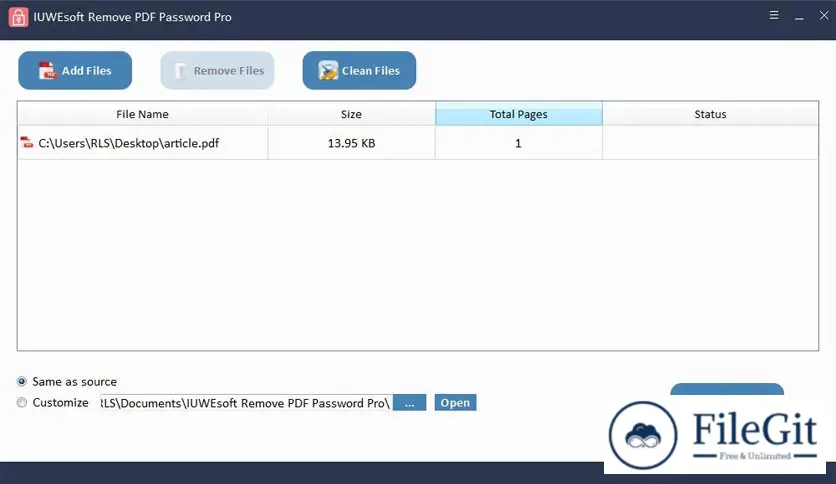This screenshot has width=836, height=484.
Task: Select the C:\Users\RLS\Desktop\article.pdf row
Action: [x=418, y=143]
